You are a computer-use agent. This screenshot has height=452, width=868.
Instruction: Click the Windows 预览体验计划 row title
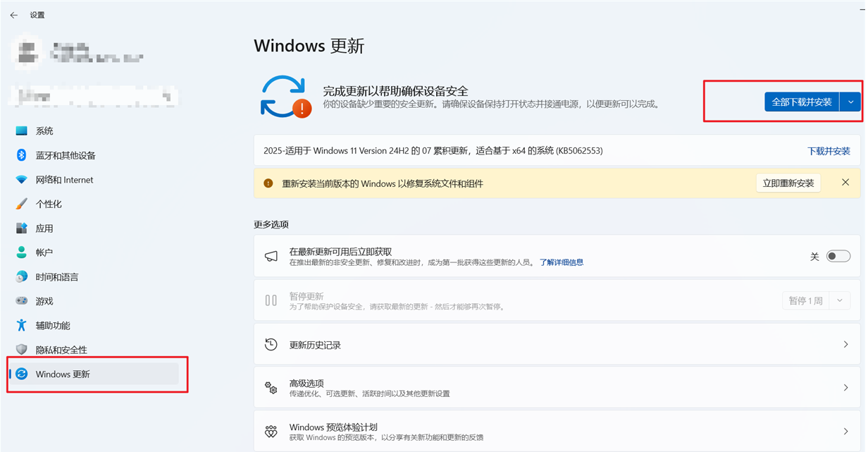pos(333,427)
